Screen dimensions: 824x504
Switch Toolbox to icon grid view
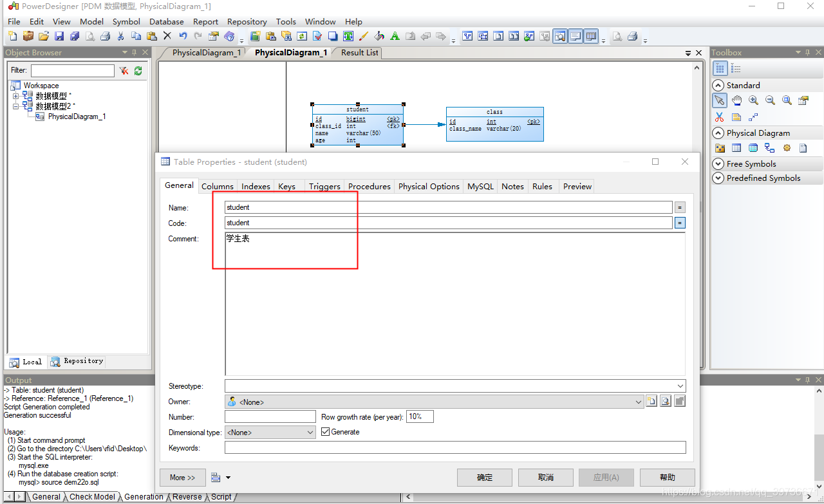720,69
